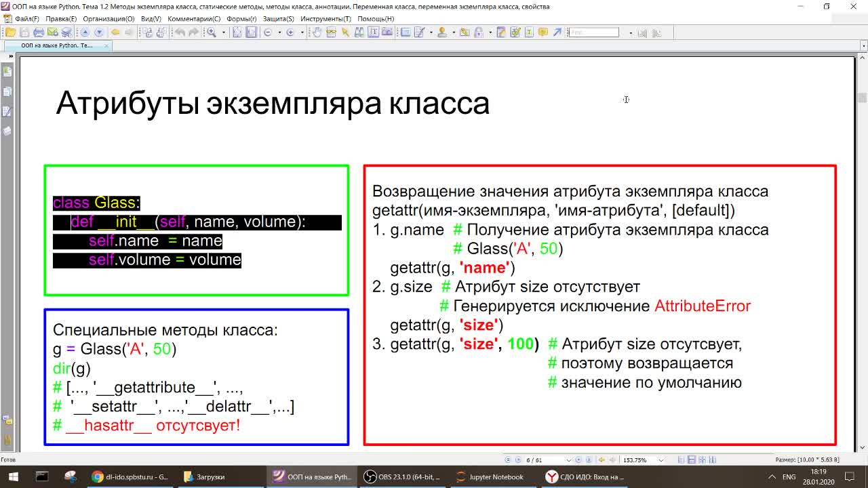This screenshot has height=488, width=868.
Task: Switch to OBS 23.1.0 taskbar window
Action: point(402,476)
